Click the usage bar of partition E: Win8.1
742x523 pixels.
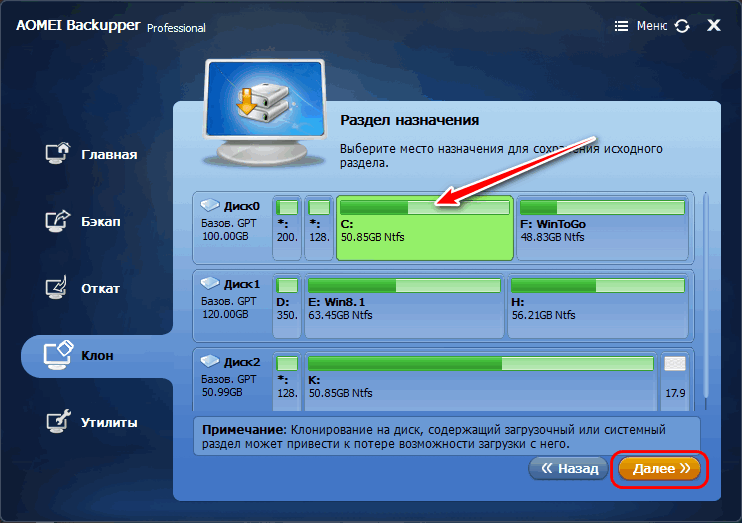404,285
